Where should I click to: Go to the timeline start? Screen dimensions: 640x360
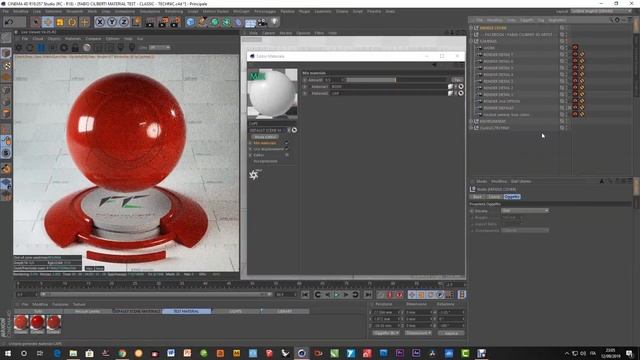305,295
